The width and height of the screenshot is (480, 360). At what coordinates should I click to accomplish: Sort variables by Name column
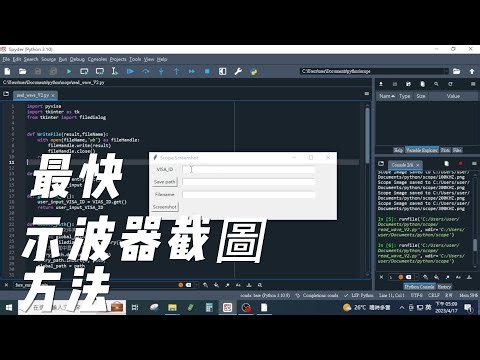(387, 96)
